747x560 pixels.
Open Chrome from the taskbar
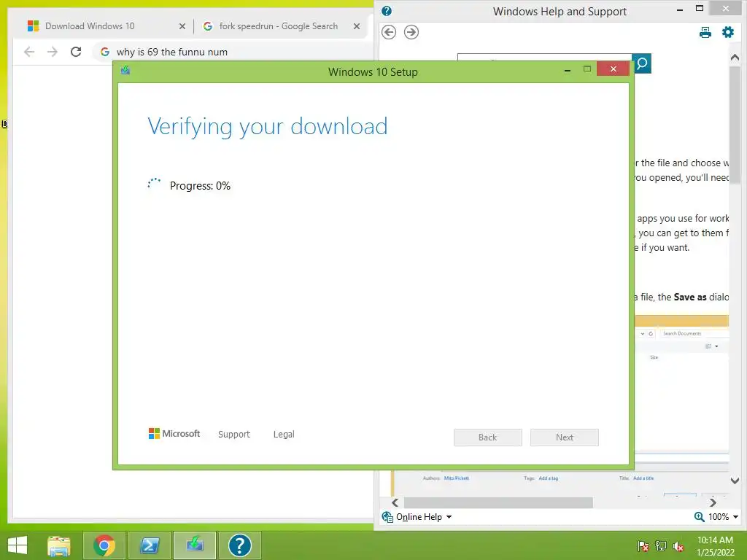coord(104,545)
